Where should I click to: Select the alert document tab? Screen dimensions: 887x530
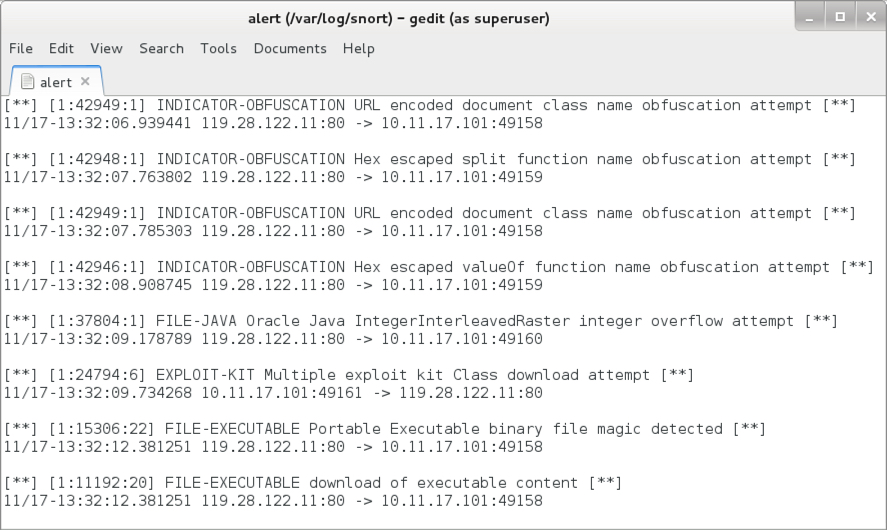click(x=56, y=81)
